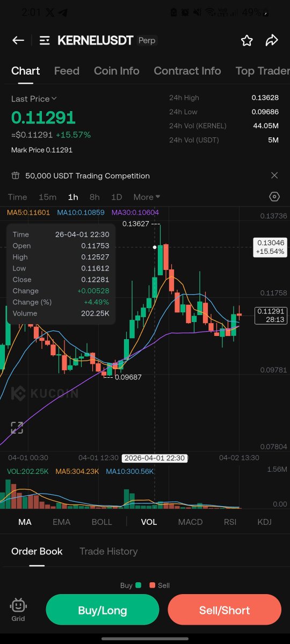The image size is (290, 644).
Task: Tap the Perp contract badge
Action: click(x=147, y=40)
